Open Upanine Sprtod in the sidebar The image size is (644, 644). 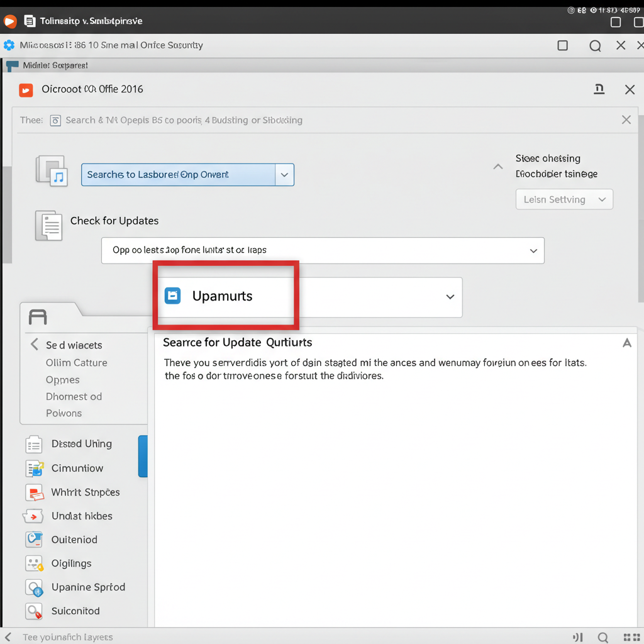pos(88,587)
